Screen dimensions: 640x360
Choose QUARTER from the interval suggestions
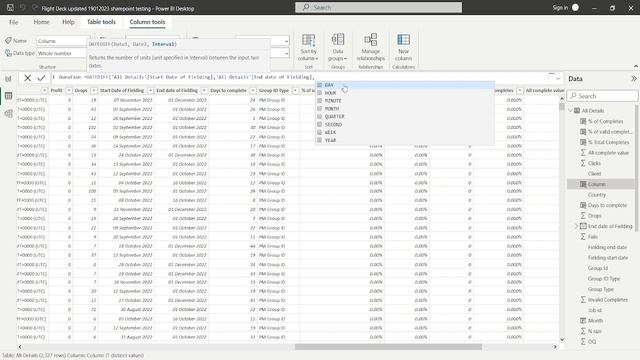click(x=404, y=117)
